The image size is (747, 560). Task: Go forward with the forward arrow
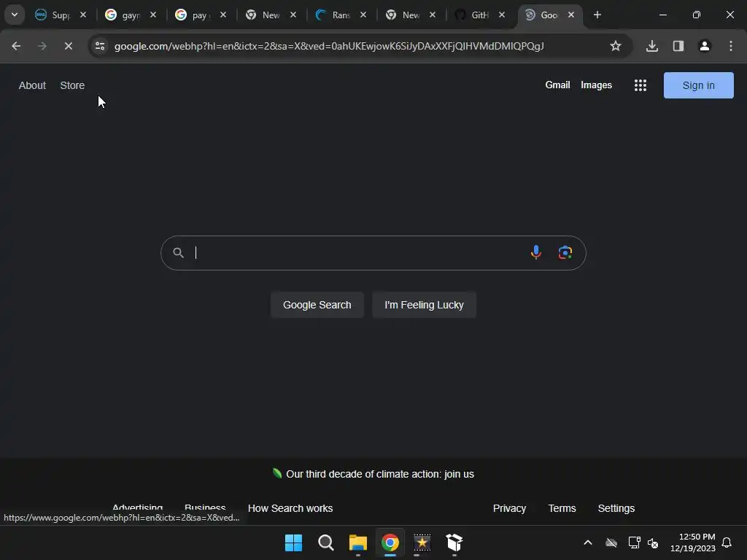click(42, 46)
